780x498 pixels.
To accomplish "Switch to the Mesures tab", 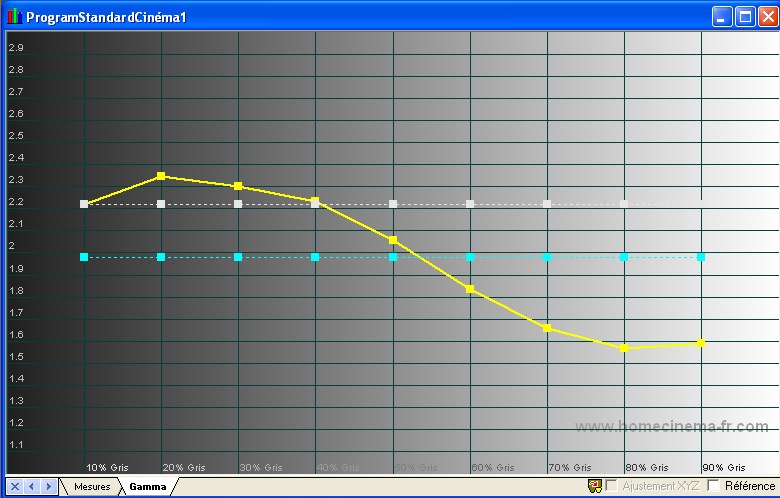I will click(x=92, y=486).
